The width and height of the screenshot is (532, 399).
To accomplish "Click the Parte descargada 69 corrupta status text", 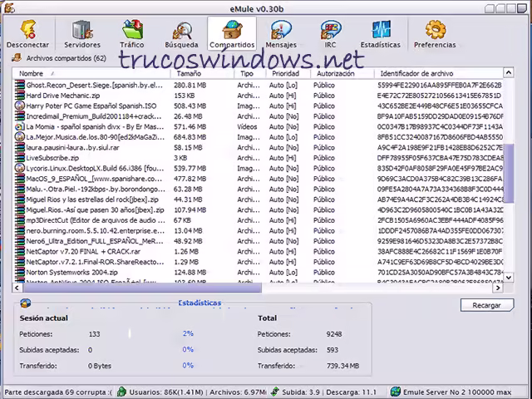I will pos(58,392).
